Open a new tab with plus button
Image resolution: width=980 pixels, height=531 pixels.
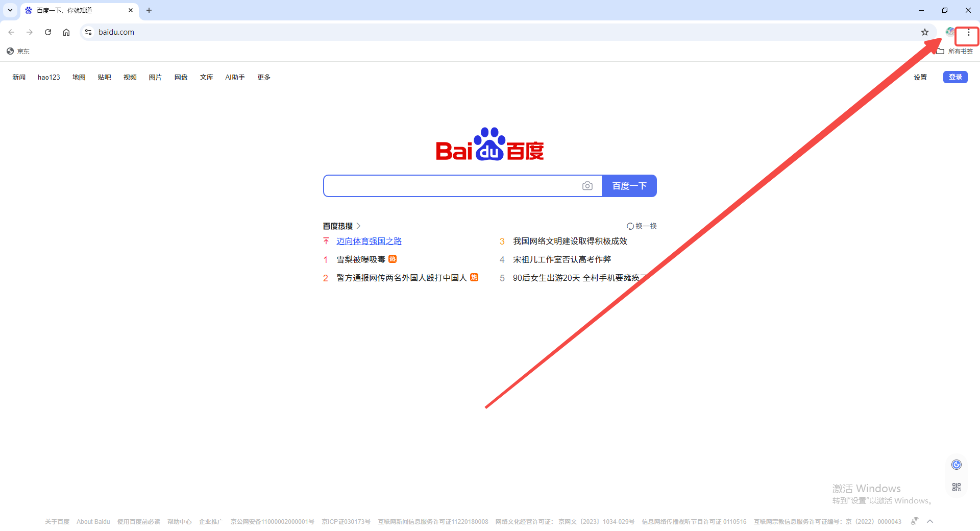(x=149, y=10)
